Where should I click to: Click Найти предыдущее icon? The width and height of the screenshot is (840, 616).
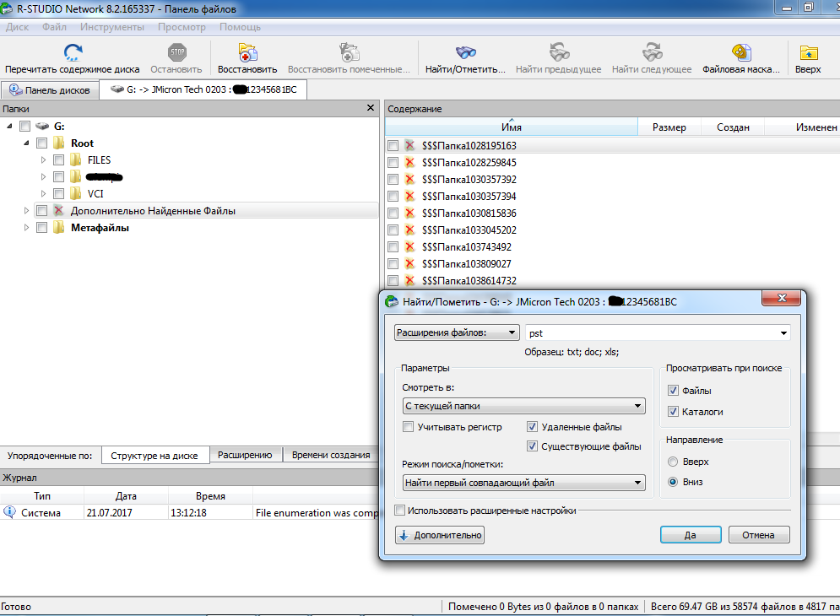click(x=559, y=52)
